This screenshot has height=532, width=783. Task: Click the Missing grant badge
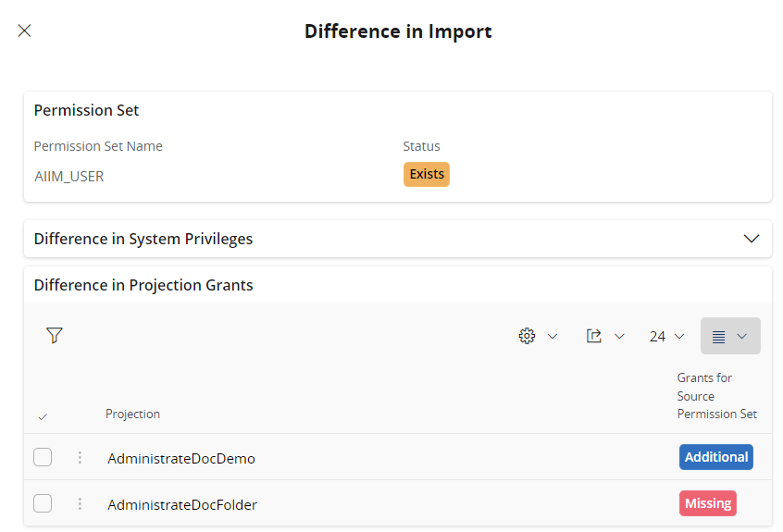(708, 503)
